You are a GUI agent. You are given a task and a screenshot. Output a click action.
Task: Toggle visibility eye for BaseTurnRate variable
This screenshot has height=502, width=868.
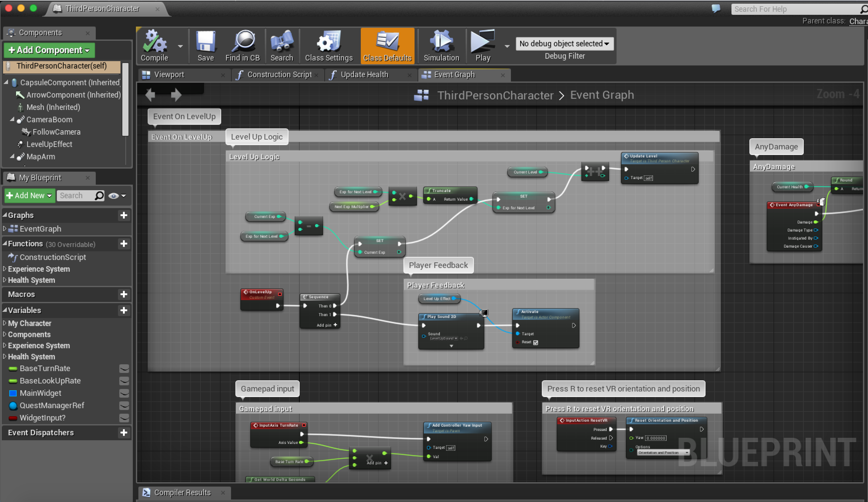[124, 368]
